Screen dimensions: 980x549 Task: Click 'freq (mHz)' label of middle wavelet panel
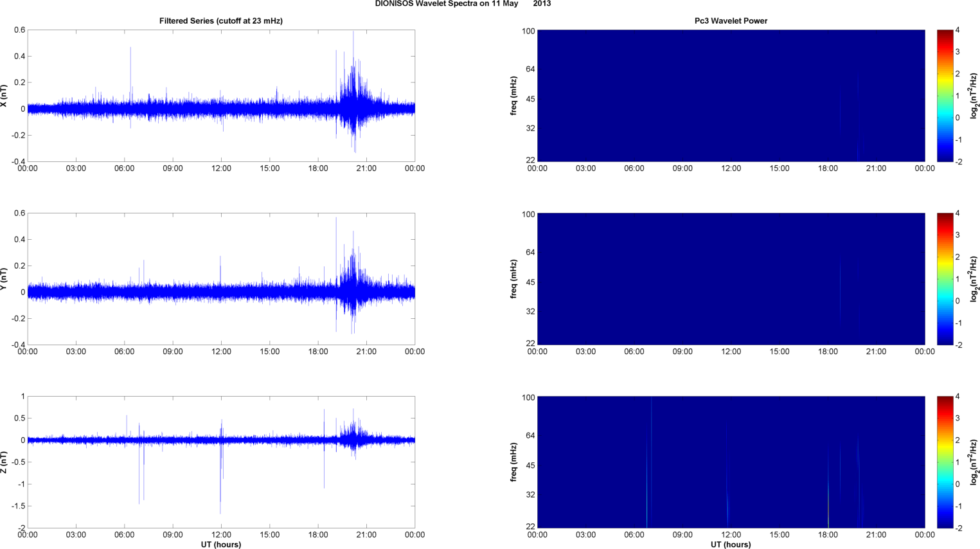514,279
